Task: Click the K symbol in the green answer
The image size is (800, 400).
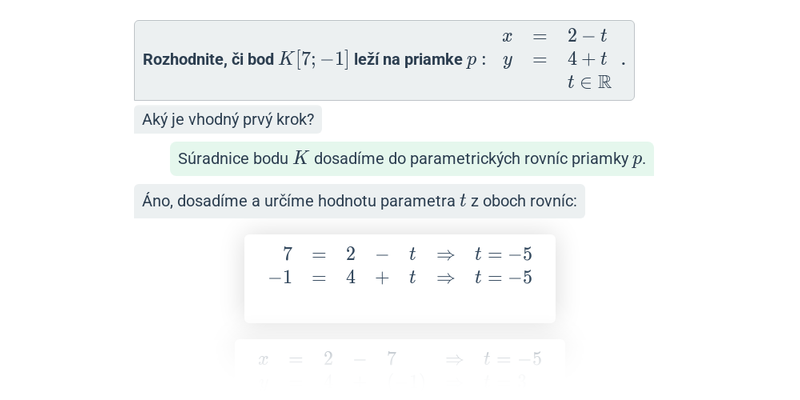Action: tap(301, 158)
